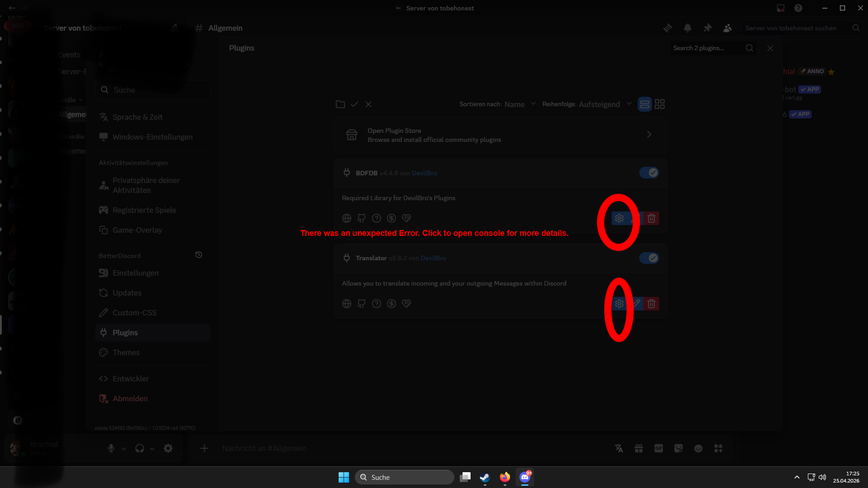
Task: Open BDFDB GitHub source icon
Action: click(361, 218)
